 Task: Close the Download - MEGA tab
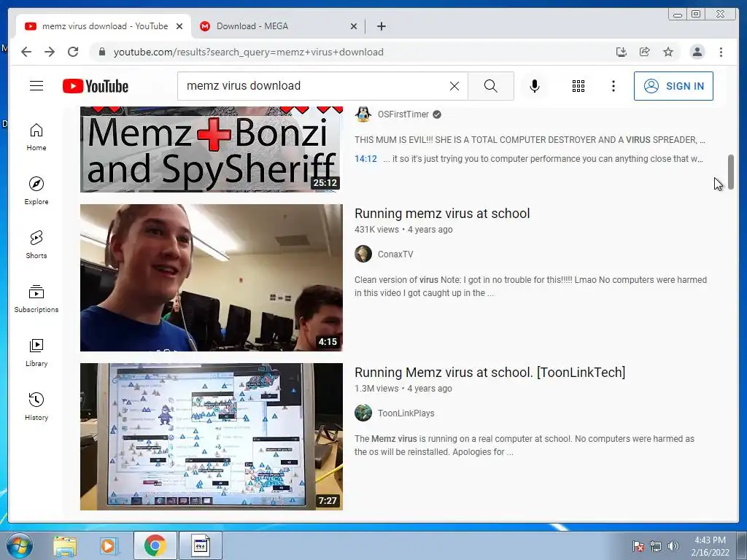tap(354, 26)
